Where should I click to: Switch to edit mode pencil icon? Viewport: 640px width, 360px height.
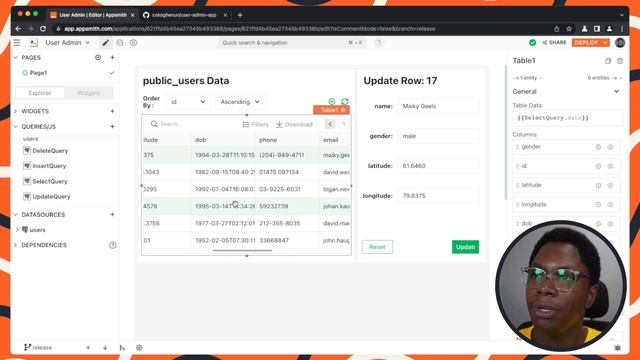point(106,42)
